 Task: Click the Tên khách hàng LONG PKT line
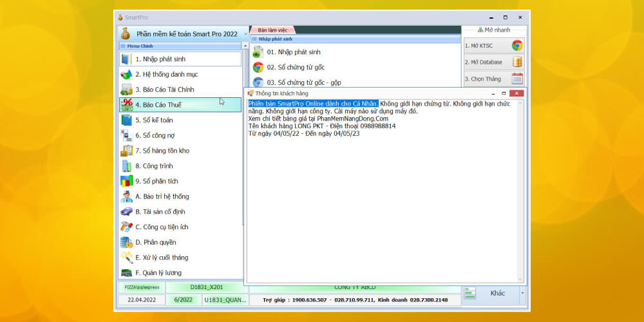(x=322, y=126)
